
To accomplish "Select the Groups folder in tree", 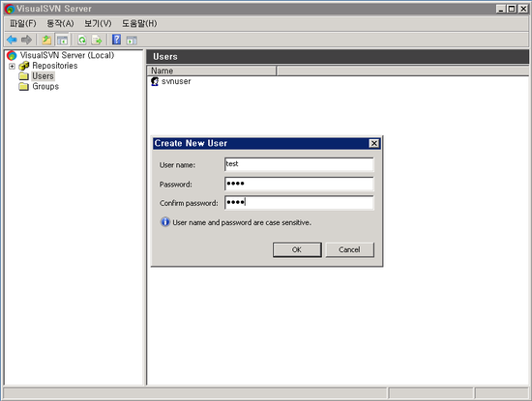I will pos(45,87).
